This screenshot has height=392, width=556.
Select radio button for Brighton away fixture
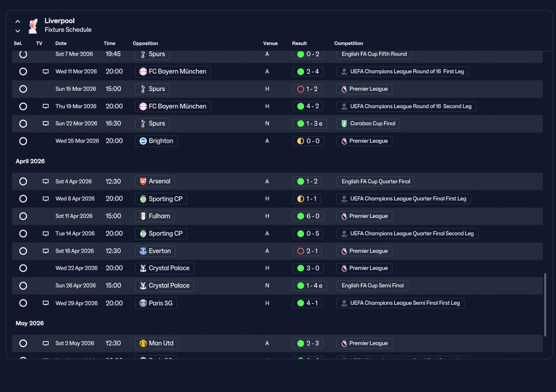(x=23, y=141)
